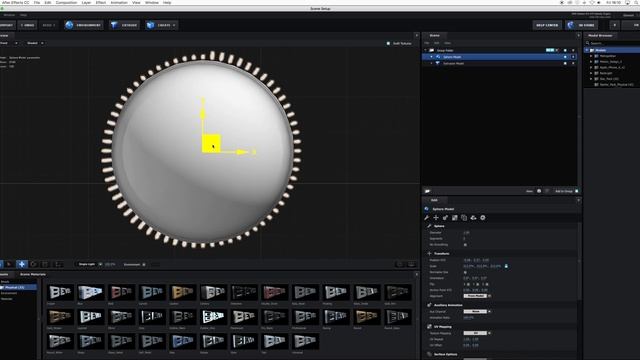640x360 pixels.
Task: Toggle the No Smoothing checkbox
Action: [465, 244]
